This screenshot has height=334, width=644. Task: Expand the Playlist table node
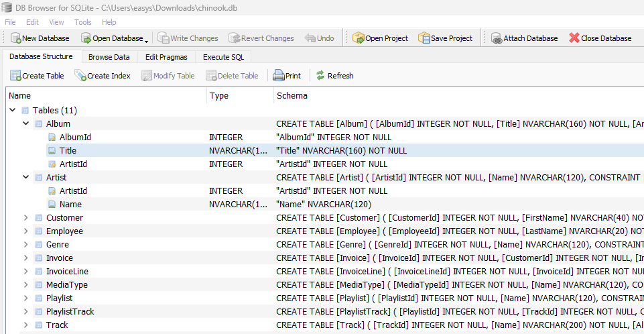tap(26, 298)
